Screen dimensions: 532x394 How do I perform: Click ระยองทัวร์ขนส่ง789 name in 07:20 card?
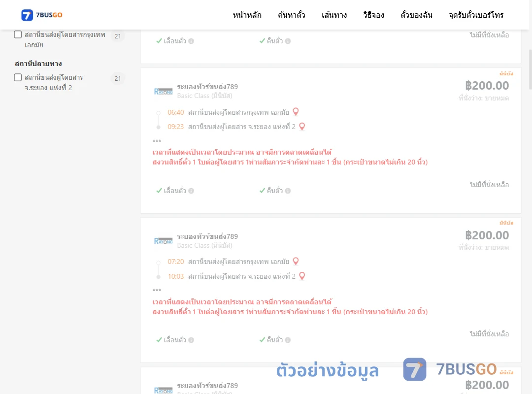(x=207, y=236)
